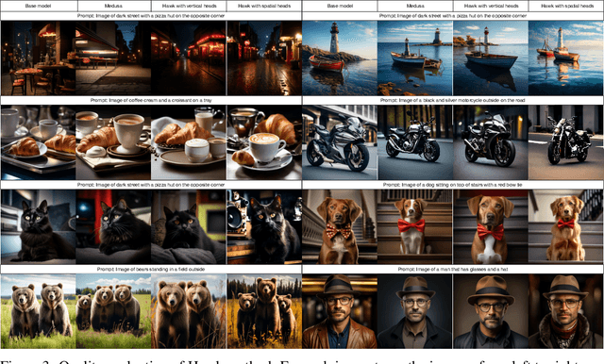
Task: Click the prompt above the dark street images
Action: pyautogui.click(x=151, y=16)
